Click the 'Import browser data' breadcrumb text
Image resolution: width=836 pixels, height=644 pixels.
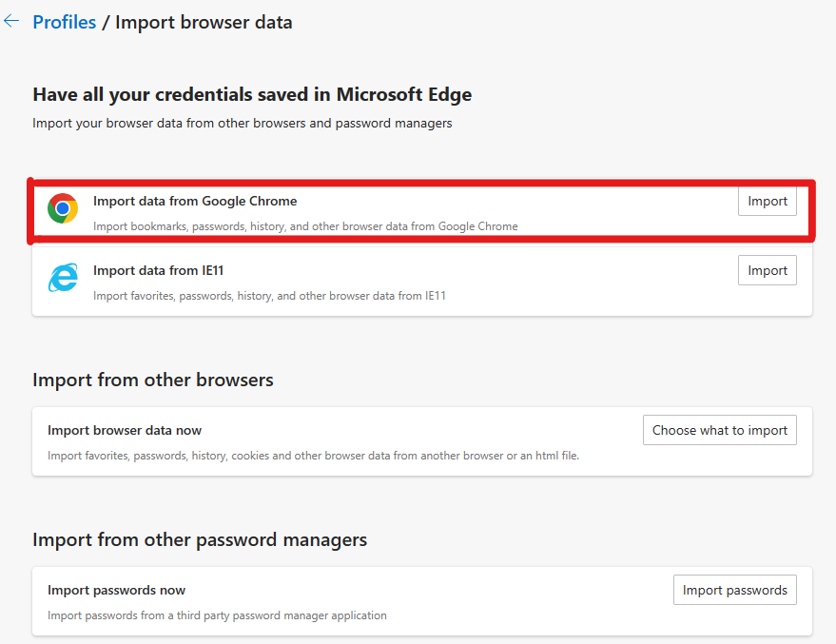[x=204, y=22]
